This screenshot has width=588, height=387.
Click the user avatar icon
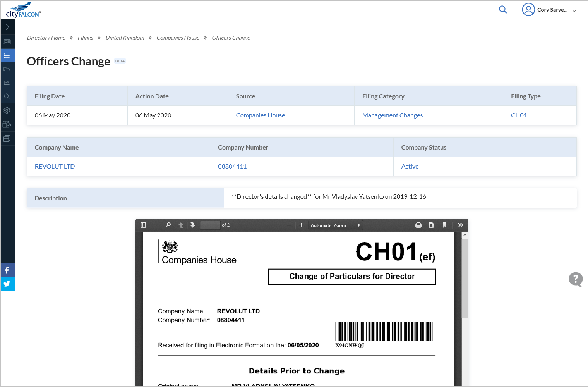528,10
